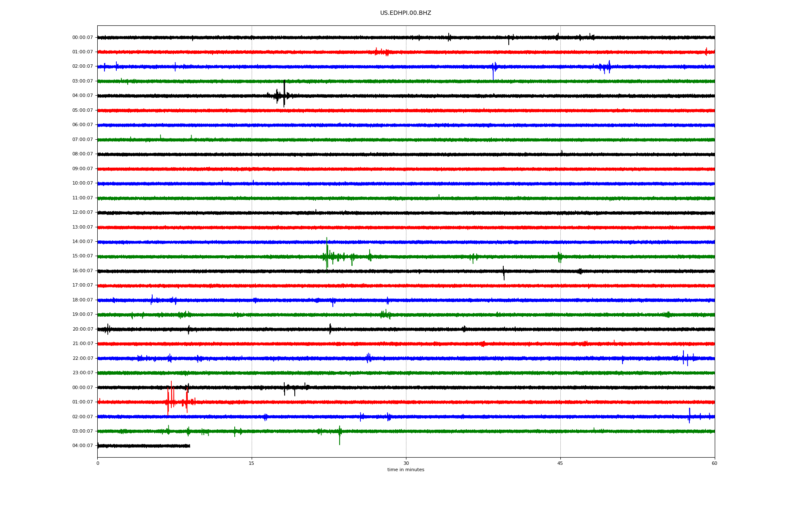Click the 18:00:07 row label
Image resolution: width=812 pixels, height=508 pixels.
click(82, 300)
